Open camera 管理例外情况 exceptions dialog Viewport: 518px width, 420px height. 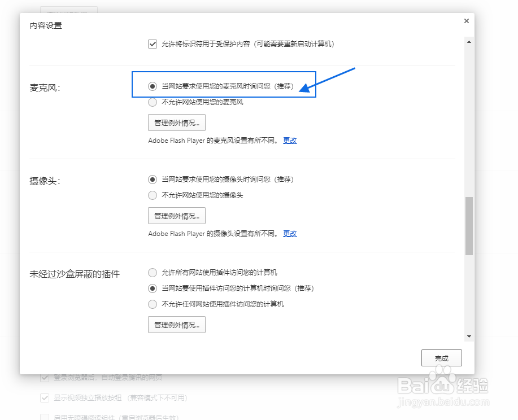pos(176,216)
